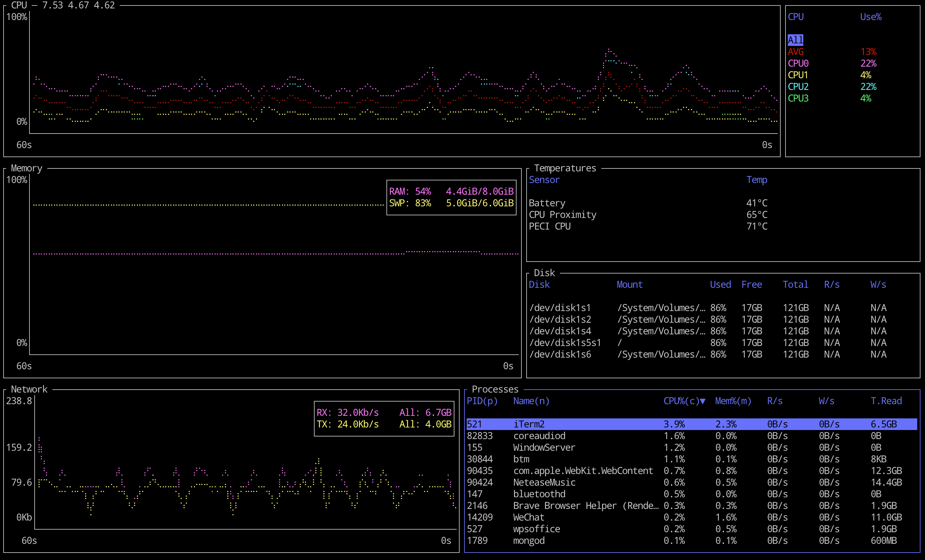Click the T.Read column header
The image size is (925, 560).
[x=886, y=401]
